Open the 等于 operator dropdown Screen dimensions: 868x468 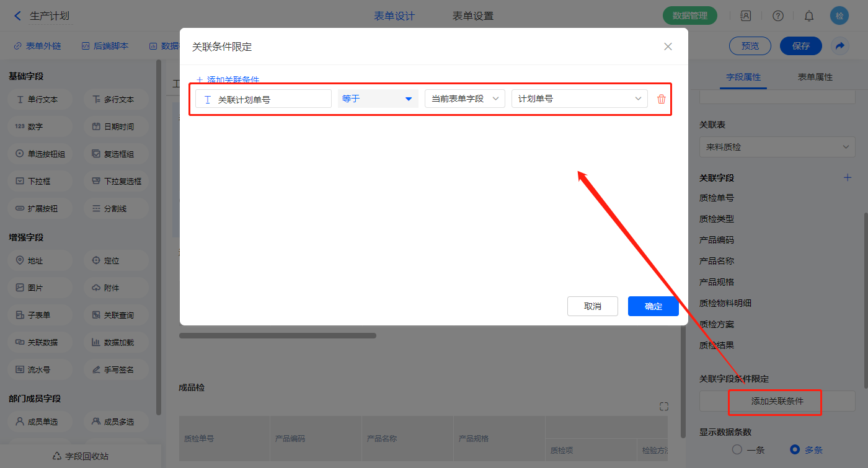click(378, 99)
